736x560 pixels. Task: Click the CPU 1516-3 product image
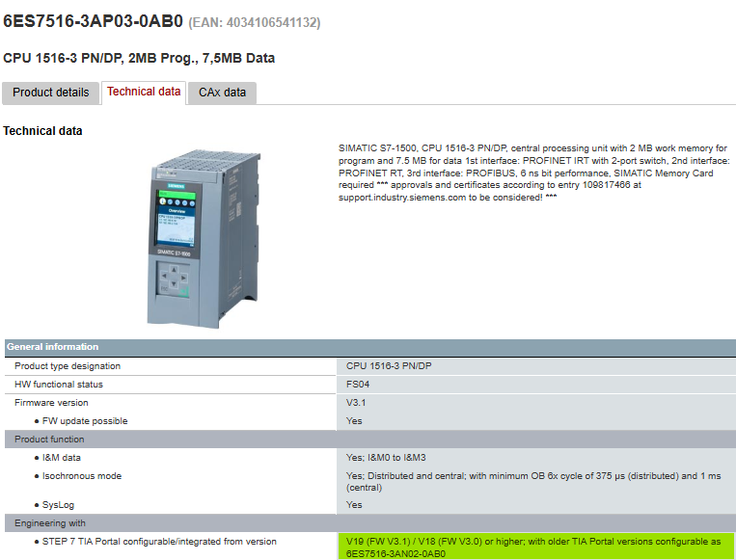tap(204, 239)
